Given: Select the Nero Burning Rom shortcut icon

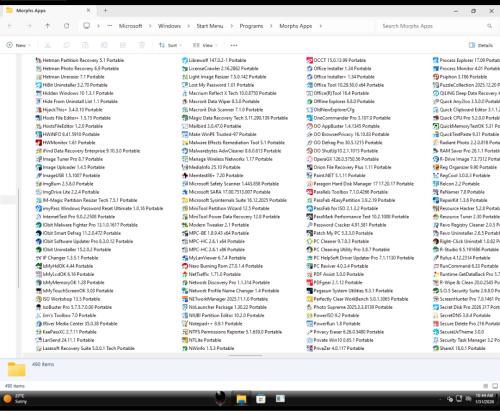Looking at the screenshot, I should (185, 266).
